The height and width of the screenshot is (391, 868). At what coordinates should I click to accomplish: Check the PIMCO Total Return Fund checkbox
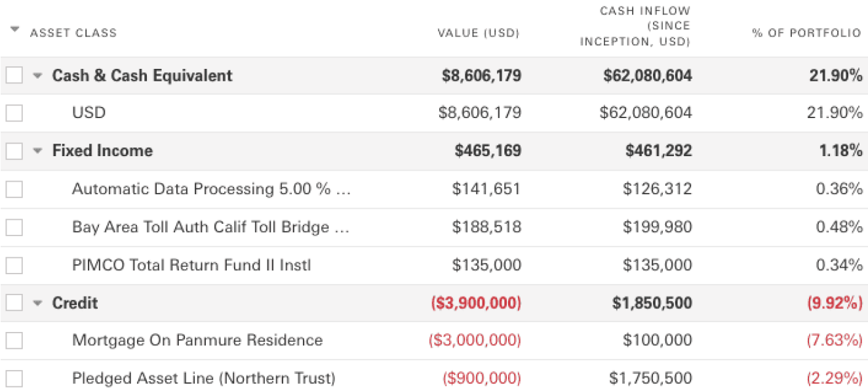(x=14, y=265)
